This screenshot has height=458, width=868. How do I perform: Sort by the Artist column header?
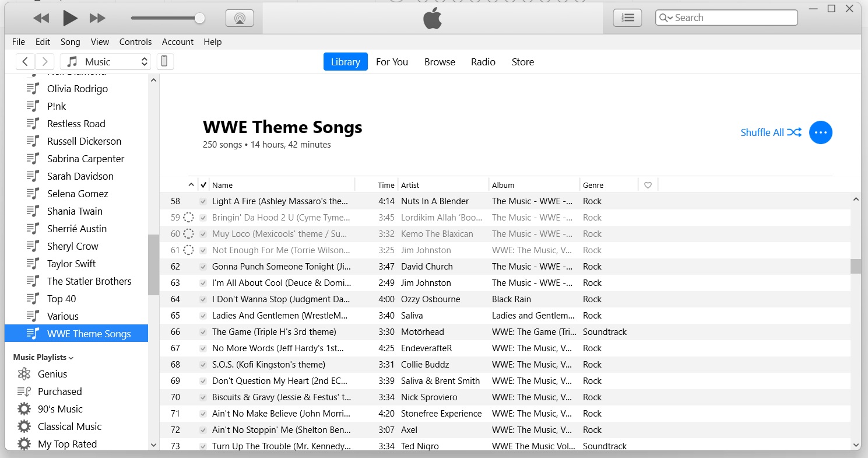coord(443,185)
